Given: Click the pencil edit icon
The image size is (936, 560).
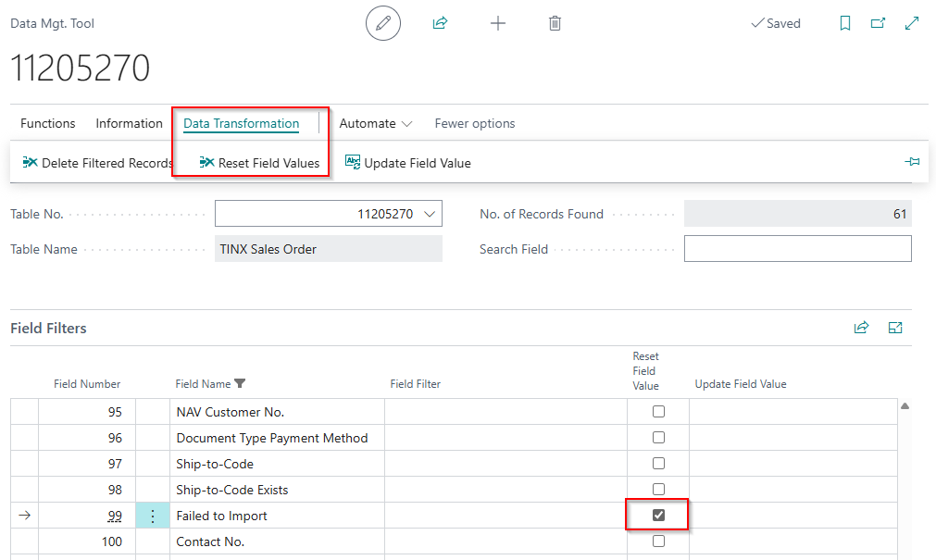Looking at the screenshot, I should click(382, 23).
